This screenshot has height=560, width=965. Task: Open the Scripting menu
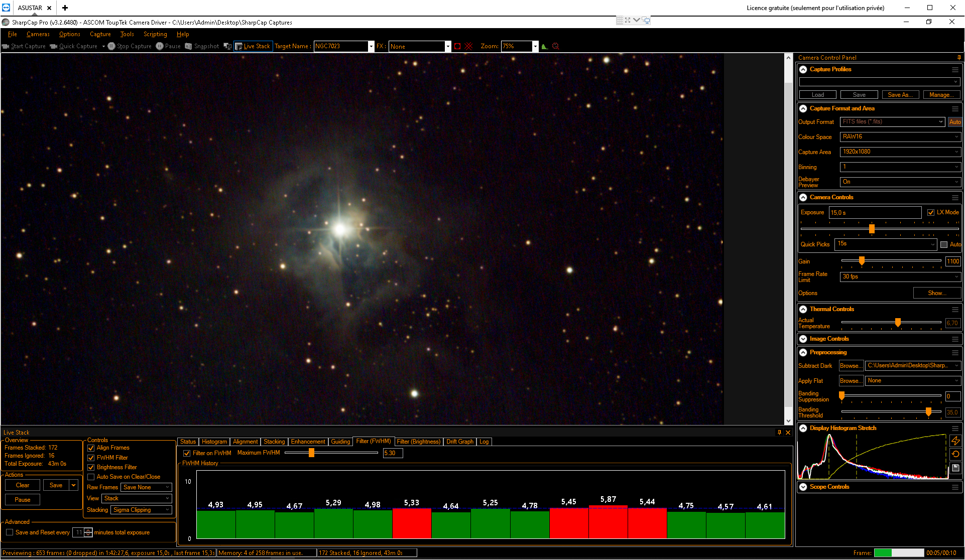pyautogui.click(x=155, y=34)
